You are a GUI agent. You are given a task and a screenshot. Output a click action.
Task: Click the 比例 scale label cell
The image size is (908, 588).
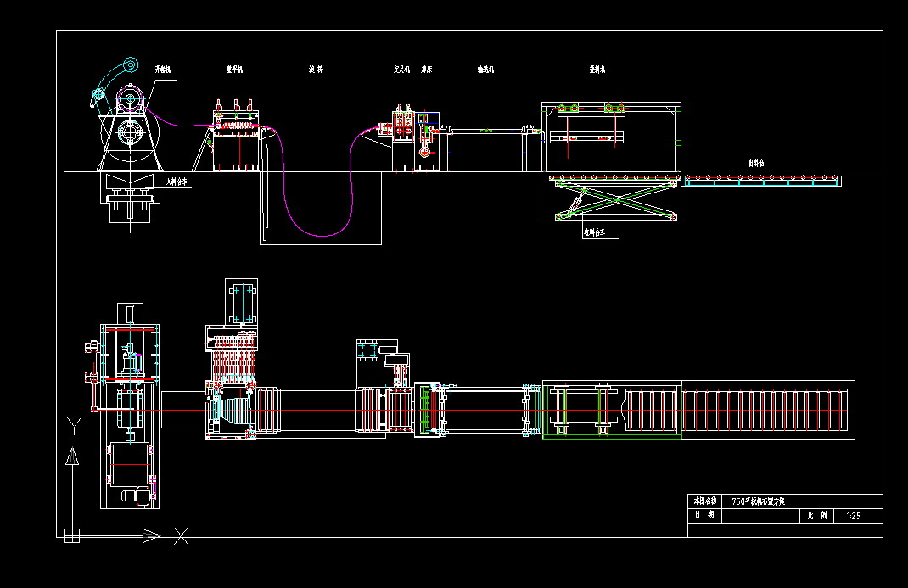tap(816, 516)
